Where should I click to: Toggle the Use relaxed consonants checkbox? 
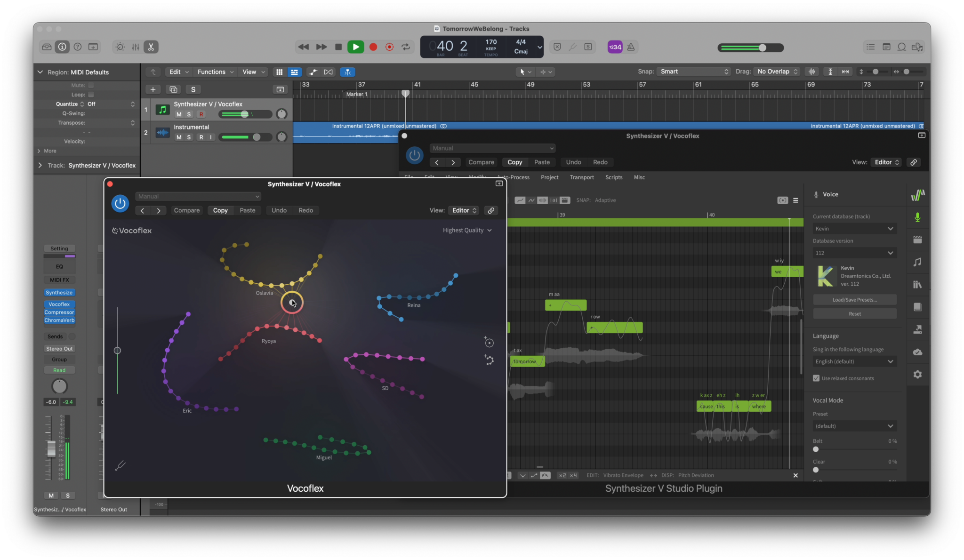click(x=816, y=378)
